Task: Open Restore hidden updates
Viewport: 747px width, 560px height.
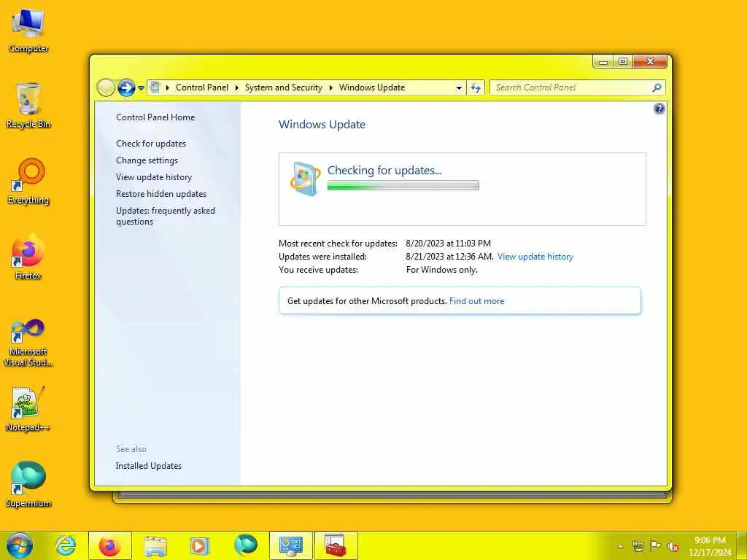Action: (161, 194)
